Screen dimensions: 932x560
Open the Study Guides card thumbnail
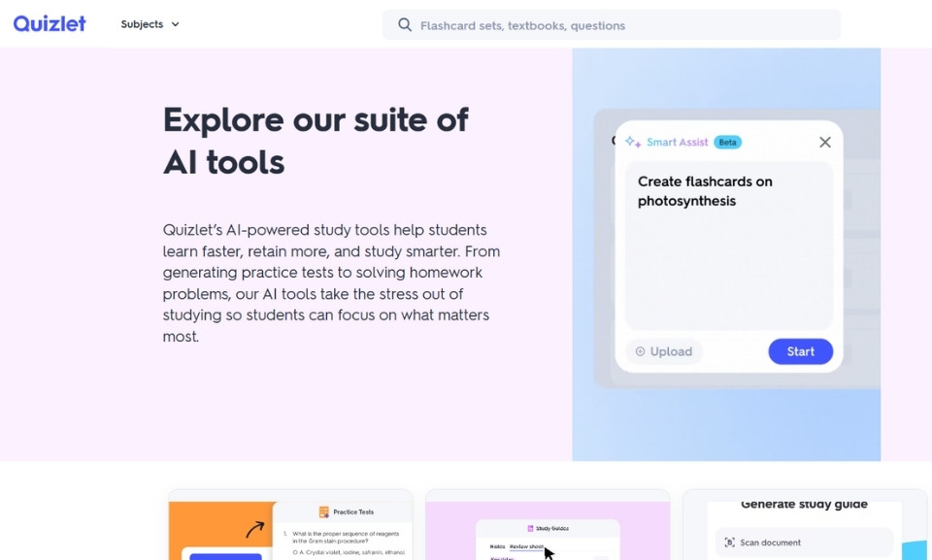point(548,525)
